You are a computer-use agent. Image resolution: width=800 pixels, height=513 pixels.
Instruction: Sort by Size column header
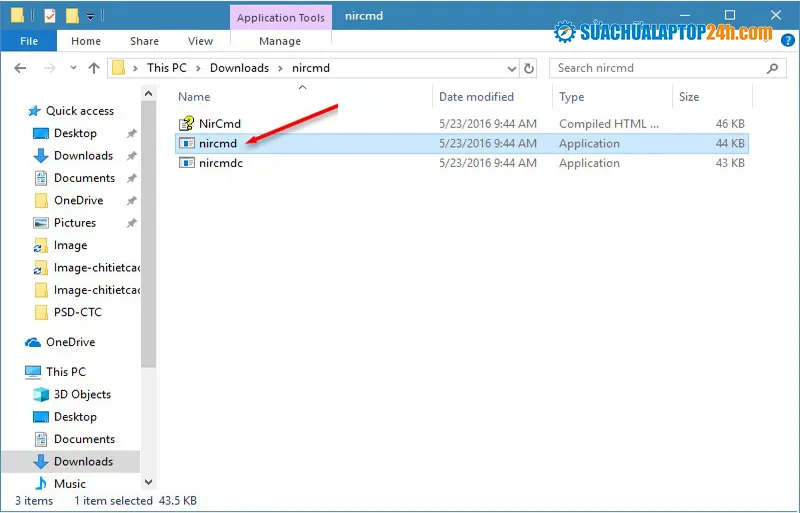click(x=689, y=97)
